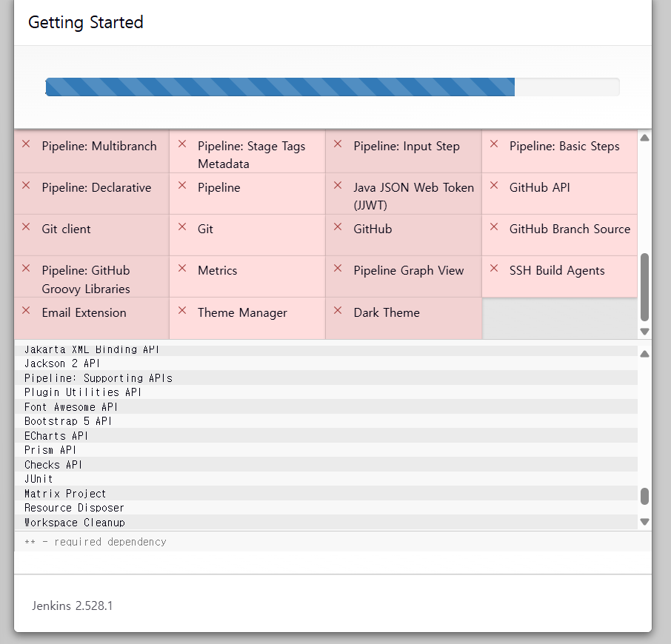Click the failed X icon beside Pipeline: Multibranch
Viewport: 671px width, 644px height.
(x=26, y=144)
